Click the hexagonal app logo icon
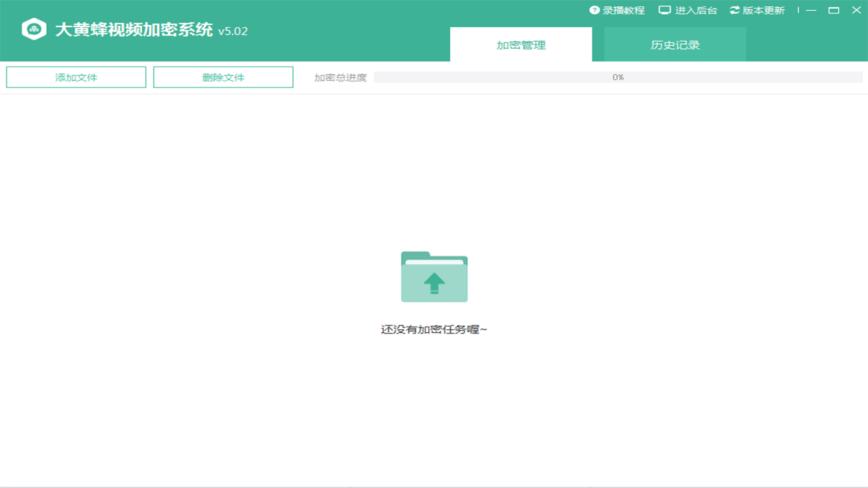 (34, 29)
